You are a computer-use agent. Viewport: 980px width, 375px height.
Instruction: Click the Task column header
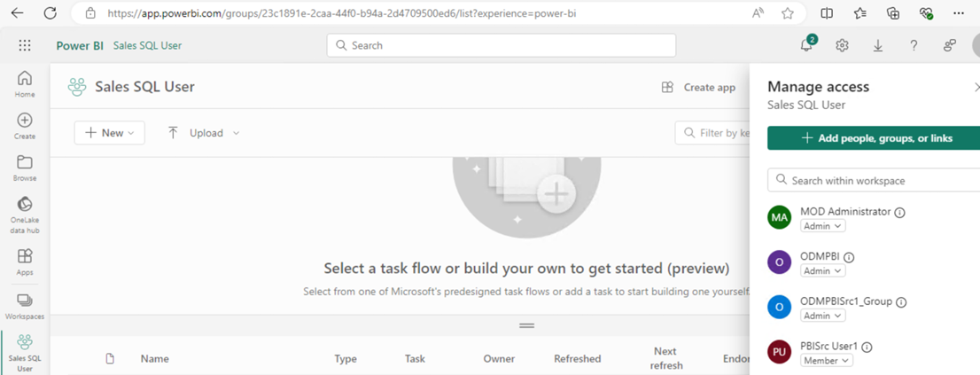coord(415,359)
